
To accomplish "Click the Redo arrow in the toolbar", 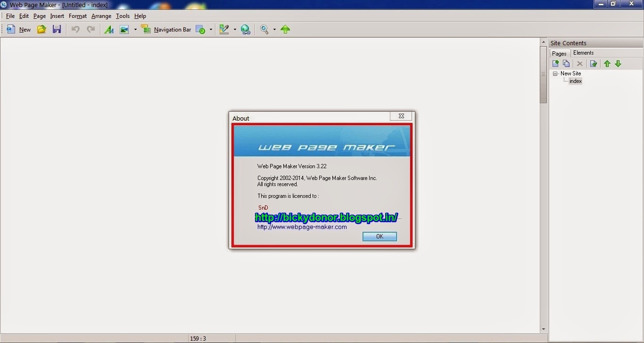I will click(91, 30).
